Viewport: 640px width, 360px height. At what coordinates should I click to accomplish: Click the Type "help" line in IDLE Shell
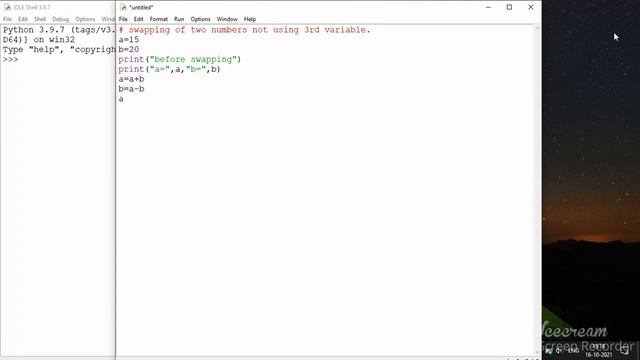point(59,49)
